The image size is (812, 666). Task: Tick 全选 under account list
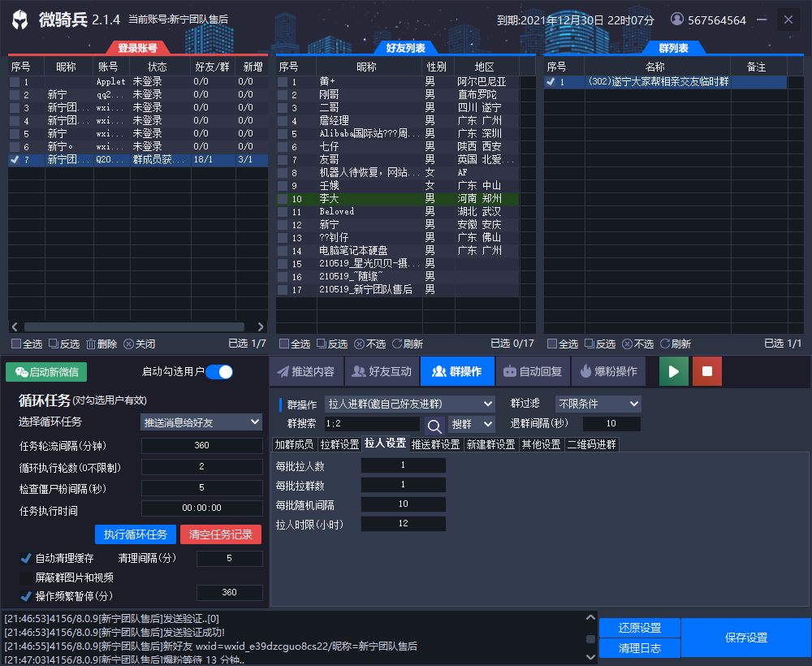[16, 344]
